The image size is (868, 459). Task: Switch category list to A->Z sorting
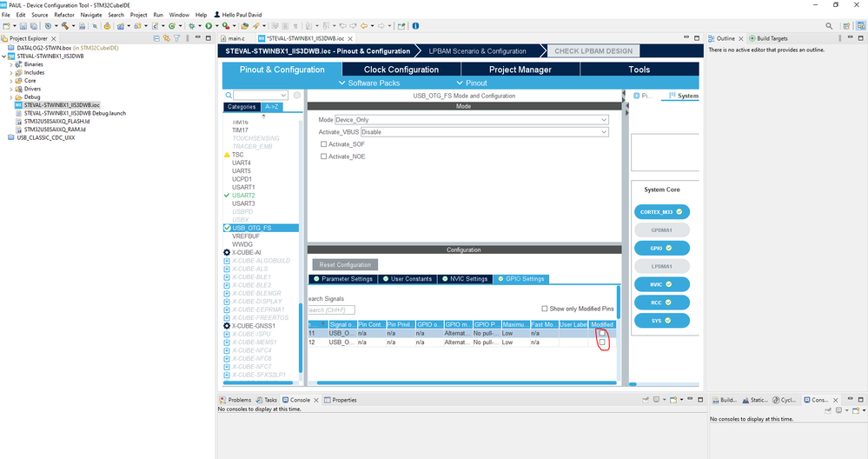271,107
